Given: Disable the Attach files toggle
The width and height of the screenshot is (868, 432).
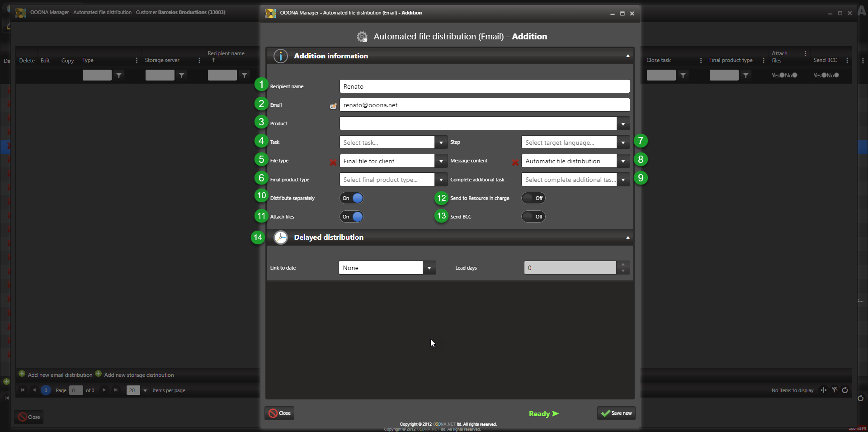Looking at the screenshot, I should click(x=352, y=217).
